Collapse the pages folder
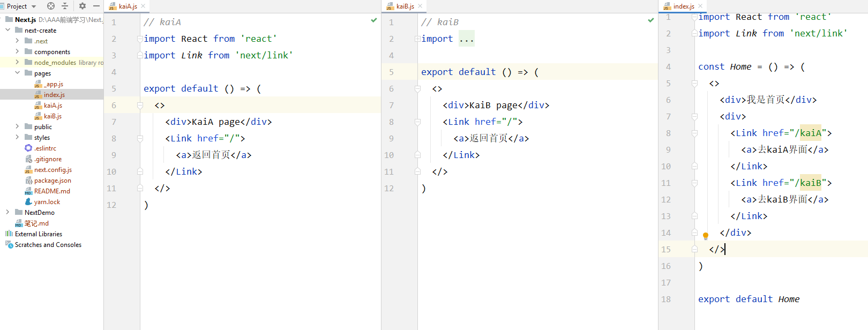 tap(17, 73)
